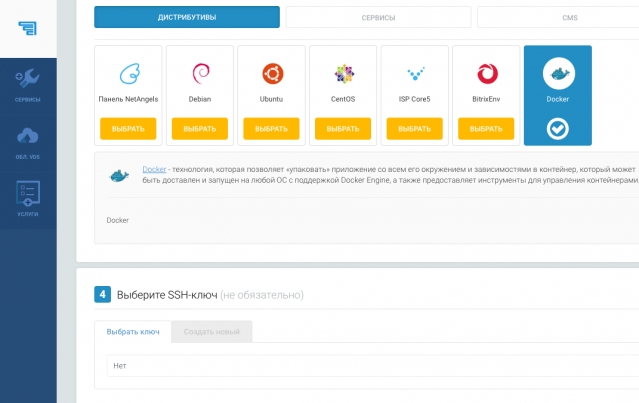Click the Ubuntu logo icon
The width and height of the screenshot is (639, 403).
point(272,74)
